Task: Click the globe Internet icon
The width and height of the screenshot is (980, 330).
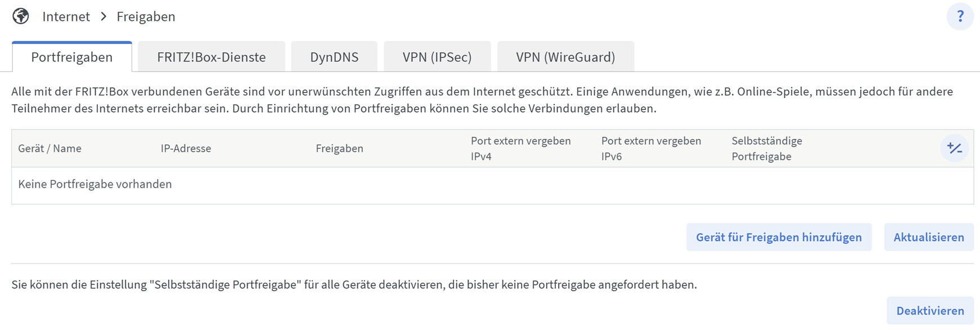Action: pos(21,16)
